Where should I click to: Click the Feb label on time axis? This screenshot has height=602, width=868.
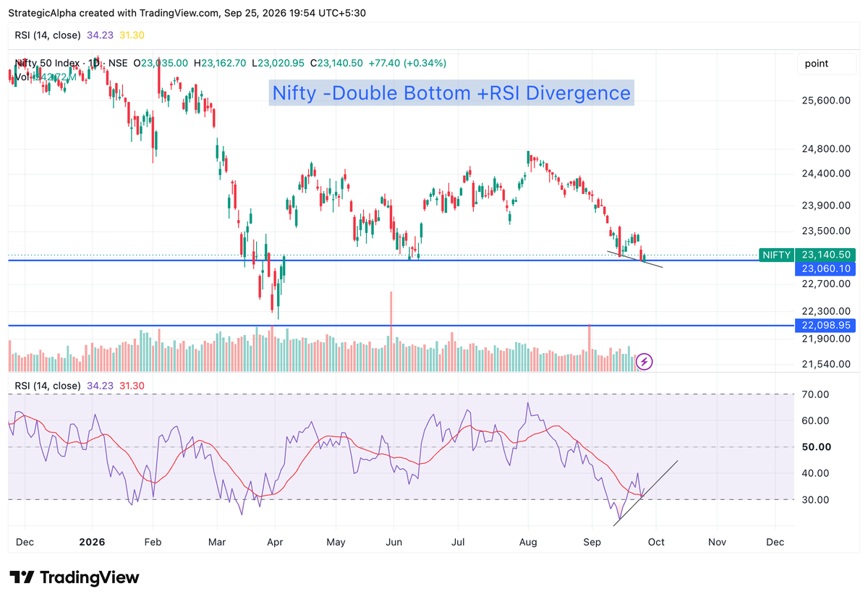pyautogui.click(x=153, y=542)
